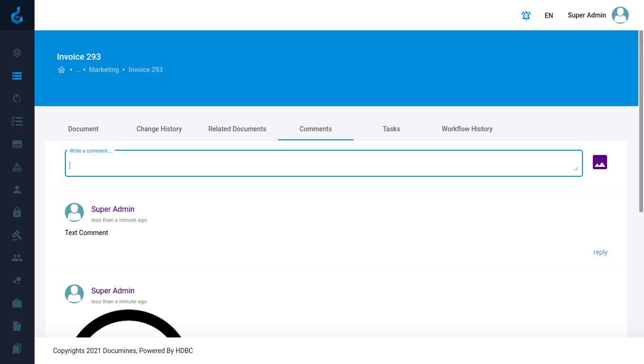
Task: Open the layers icon in the sidebar
Action: pyautogui.click(x=17, y=53)
